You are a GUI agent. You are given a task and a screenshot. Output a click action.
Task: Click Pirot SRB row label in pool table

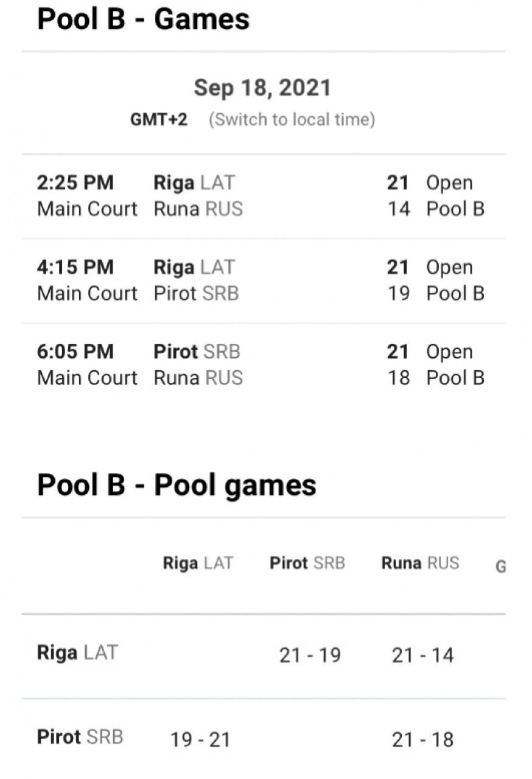80,737
